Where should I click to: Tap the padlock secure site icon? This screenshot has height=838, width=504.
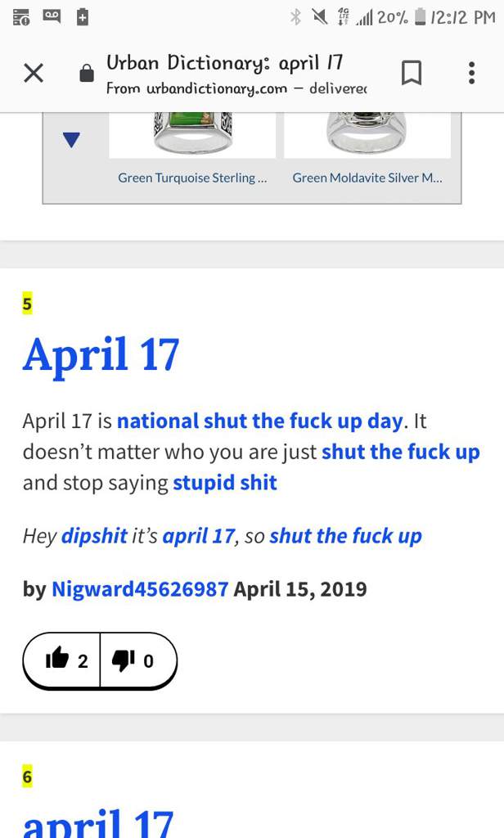pyautogui.click(x=87, y=73)
